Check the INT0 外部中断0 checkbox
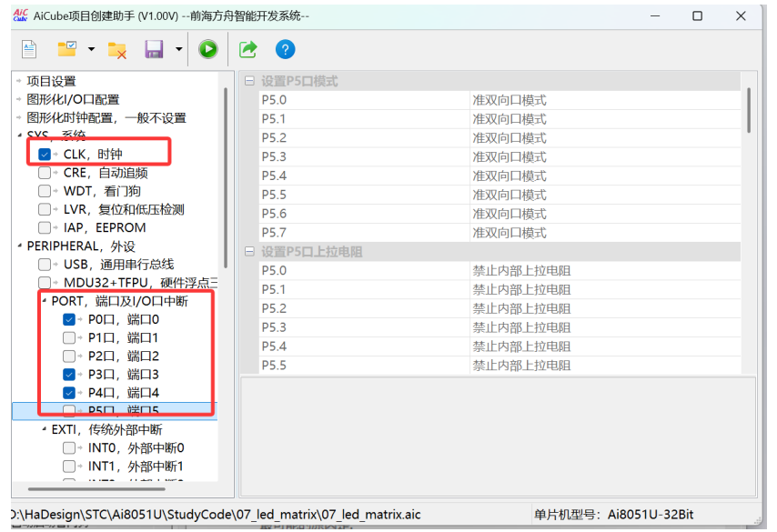Viewport: 777px width, 532px height. pos(69,447)
